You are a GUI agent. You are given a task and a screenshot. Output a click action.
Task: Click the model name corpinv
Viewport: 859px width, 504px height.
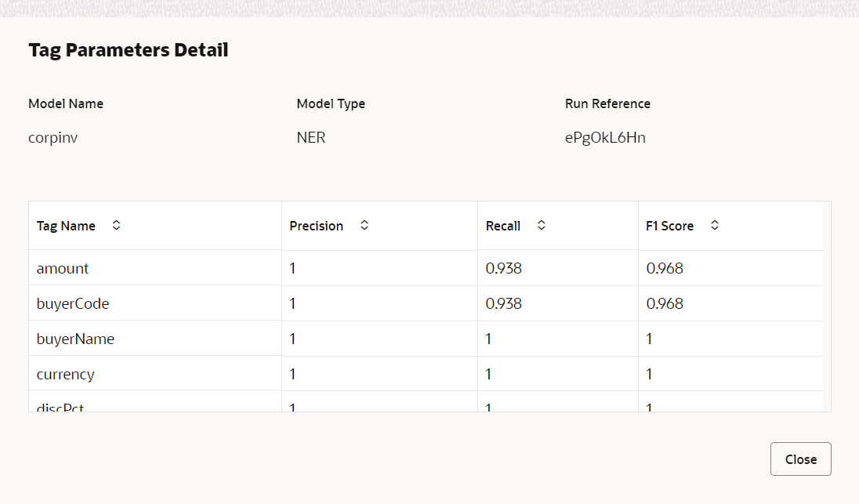53,138
